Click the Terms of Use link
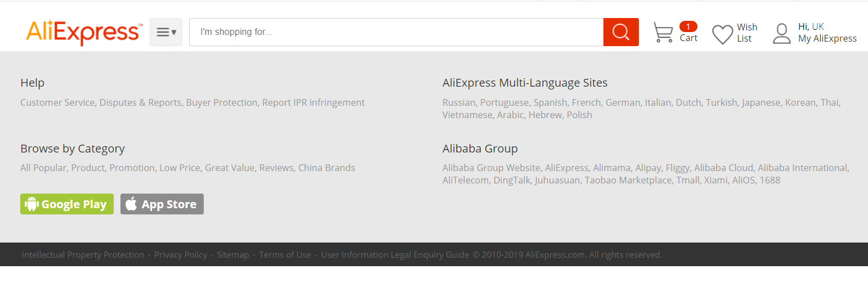Viewport: 868px width, 287px height. tap(285, 255)
